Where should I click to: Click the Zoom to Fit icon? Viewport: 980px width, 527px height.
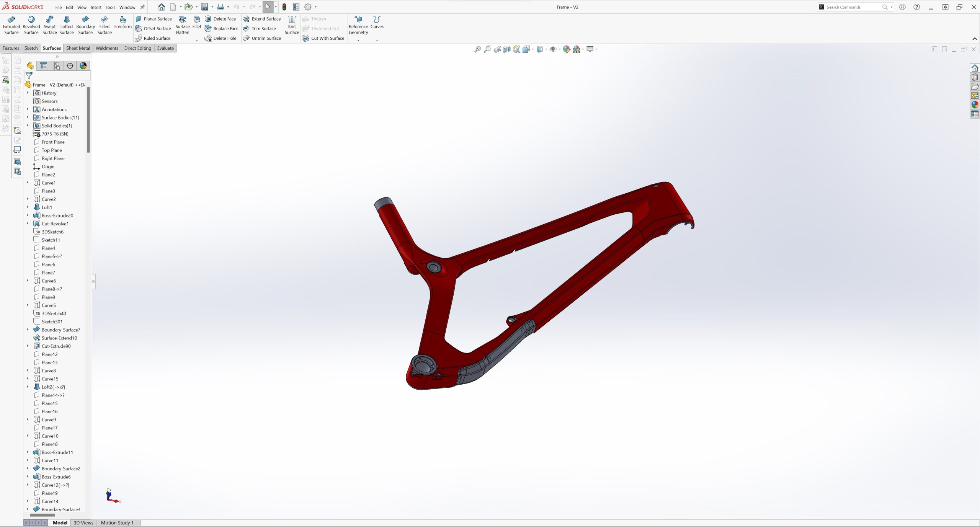point(477,49)
